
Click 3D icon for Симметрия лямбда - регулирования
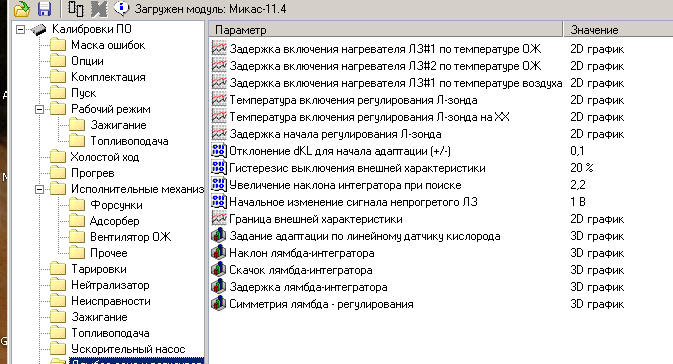(x=219, y=303)
